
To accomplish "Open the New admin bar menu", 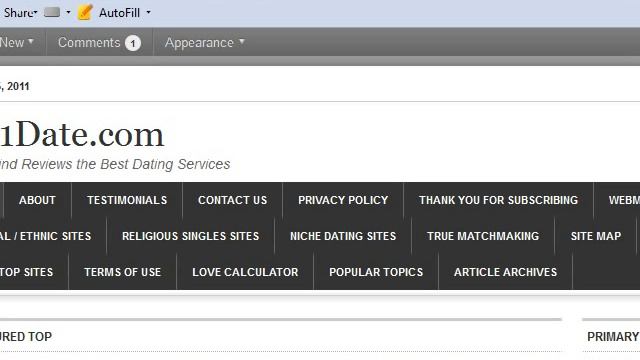I will [x=16, y=42].
